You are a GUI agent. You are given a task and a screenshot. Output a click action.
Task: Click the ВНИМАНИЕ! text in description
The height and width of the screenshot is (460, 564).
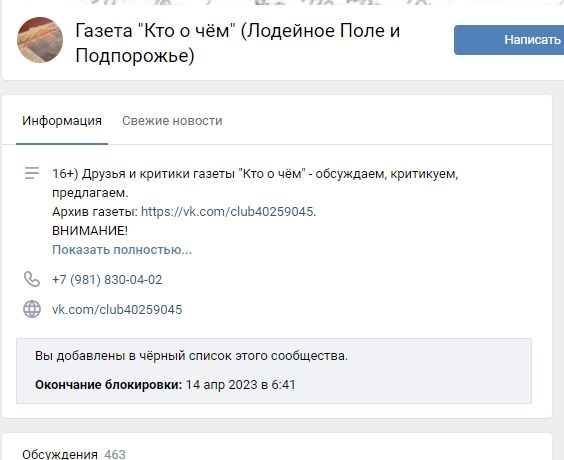[90, 231]
